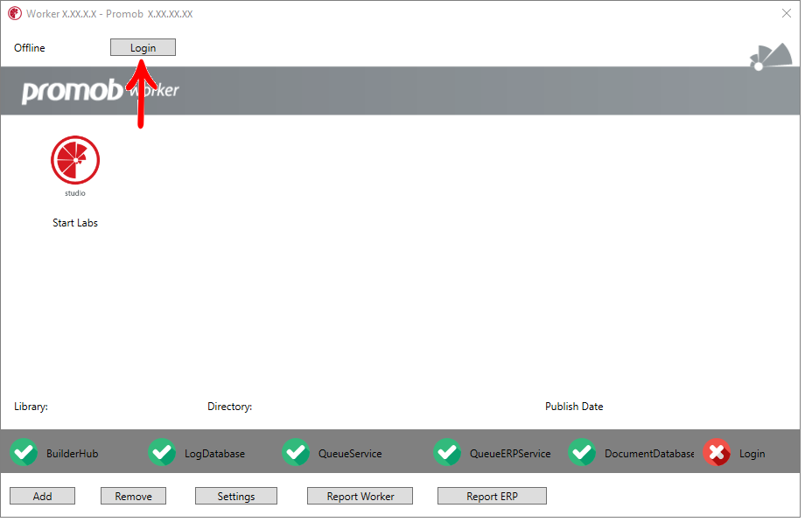Viewport: 812px width, 522px height.
Task: Click the BuilderHub status text
Action: pos(72,453)
